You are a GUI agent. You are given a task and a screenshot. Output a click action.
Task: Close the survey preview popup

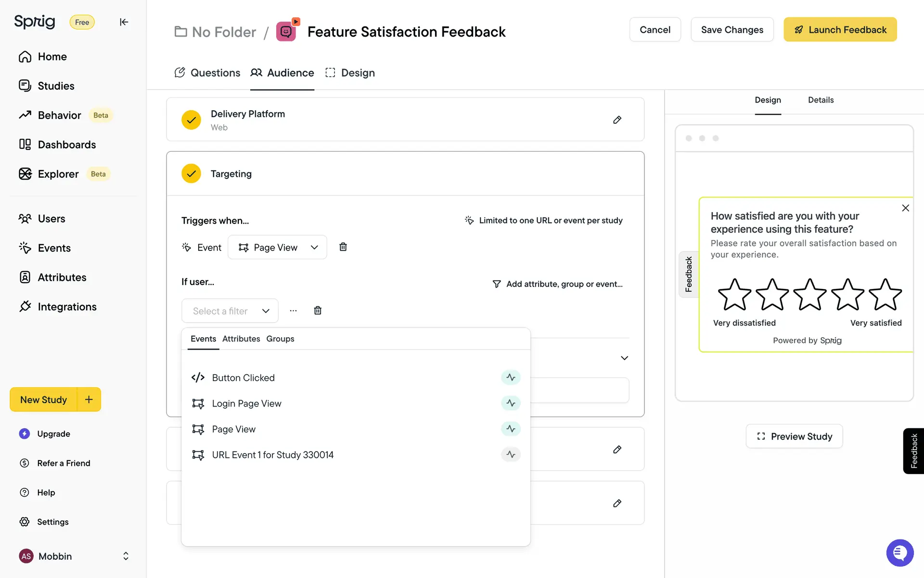tap(905, 208)
